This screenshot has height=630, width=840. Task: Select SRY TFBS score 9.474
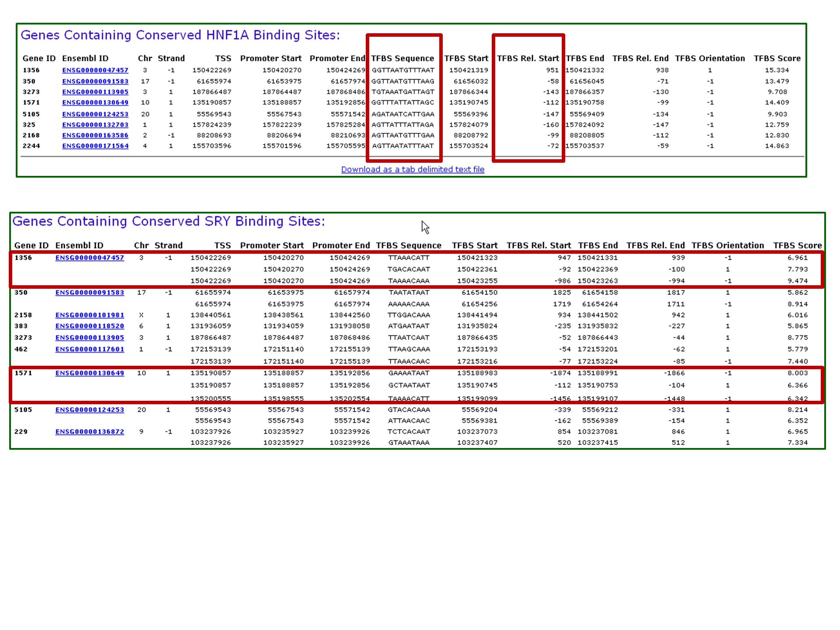pos(798,281)
